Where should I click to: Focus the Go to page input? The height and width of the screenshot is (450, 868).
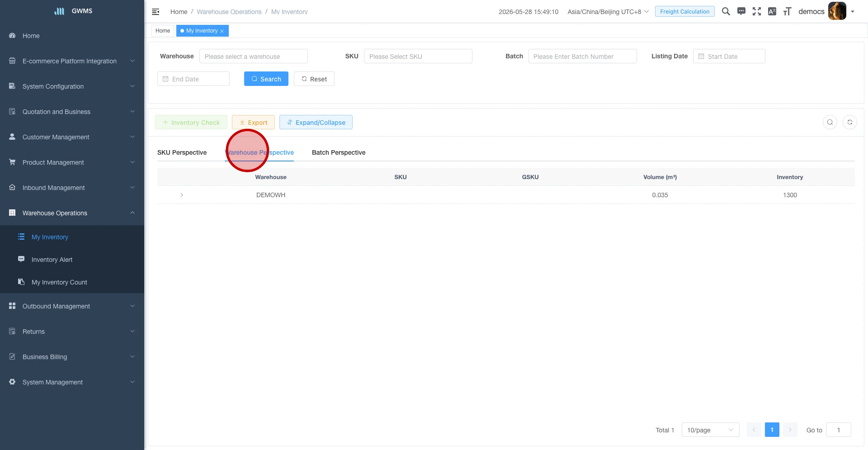click(838, 430)
